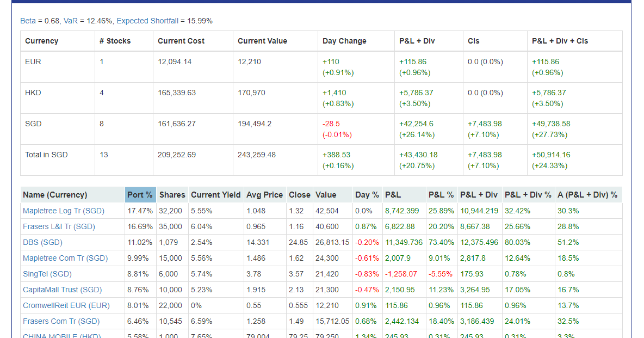
Task: Sort holdings by Day % column
Action: pyautogui.click(x=367, y=194)
